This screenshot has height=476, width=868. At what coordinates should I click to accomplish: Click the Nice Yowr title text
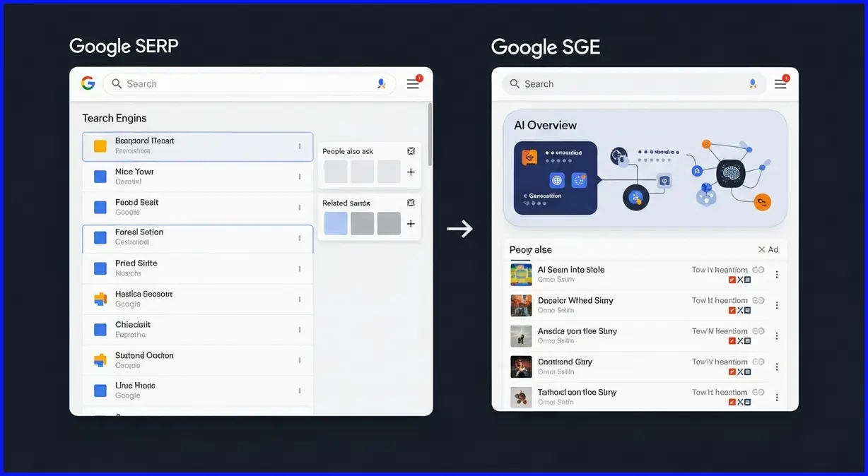pyautogui.click(x=134, y=172)
